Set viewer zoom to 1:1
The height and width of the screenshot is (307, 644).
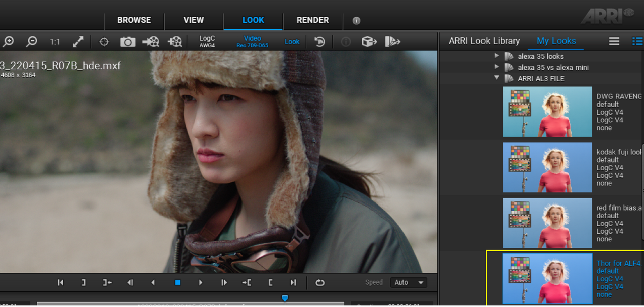(55, 42)
